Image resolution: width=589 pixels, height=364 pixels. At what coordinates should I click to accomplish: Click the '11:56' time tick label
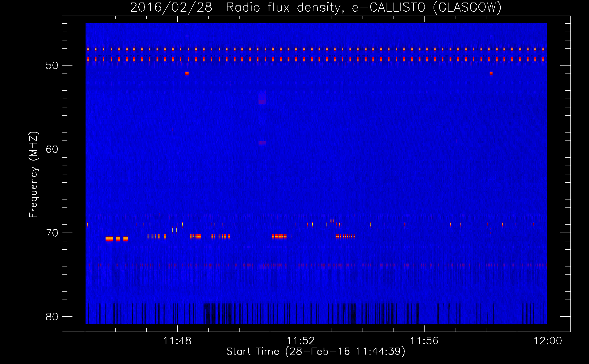(424, 341)
